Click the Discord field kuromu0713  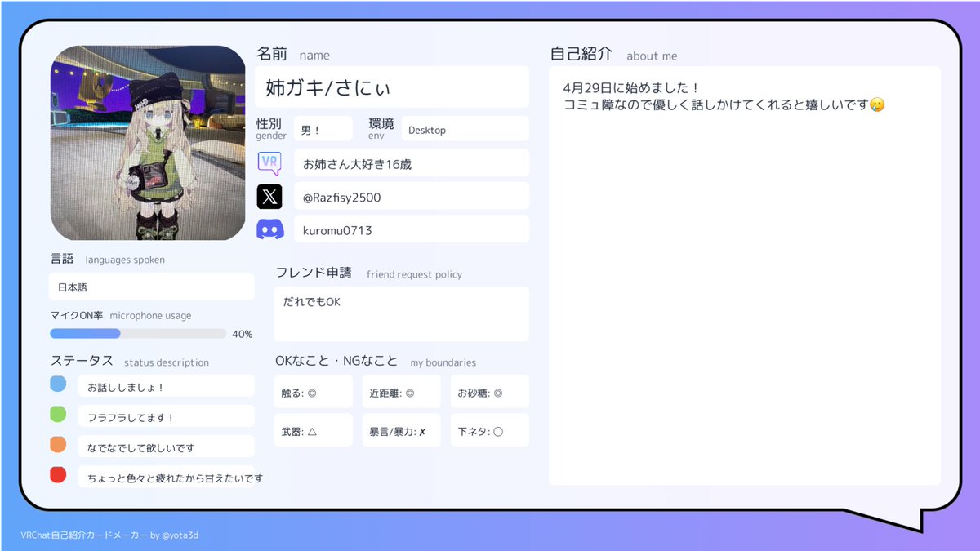click(x=412, y=229)
